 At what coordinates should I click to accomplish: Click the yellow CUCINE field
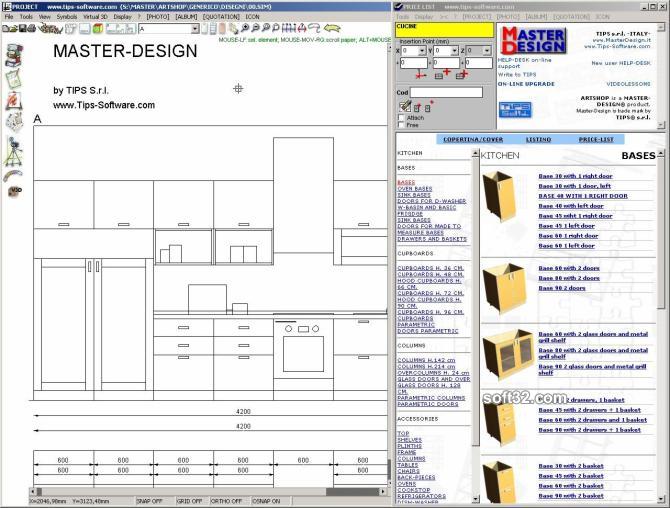pos(444,30)
